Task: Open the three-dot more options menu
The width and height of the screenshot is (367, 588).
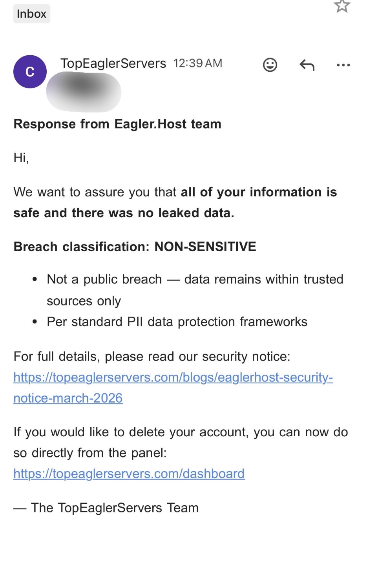Action: (x=343, y=65)
